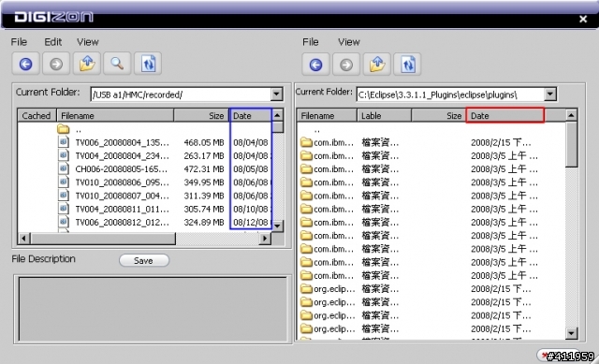This screenshot has height=364, width=599.
Task: Select '..' parent entry in right list
Action: pyautogui.click(x=317, y=130)
